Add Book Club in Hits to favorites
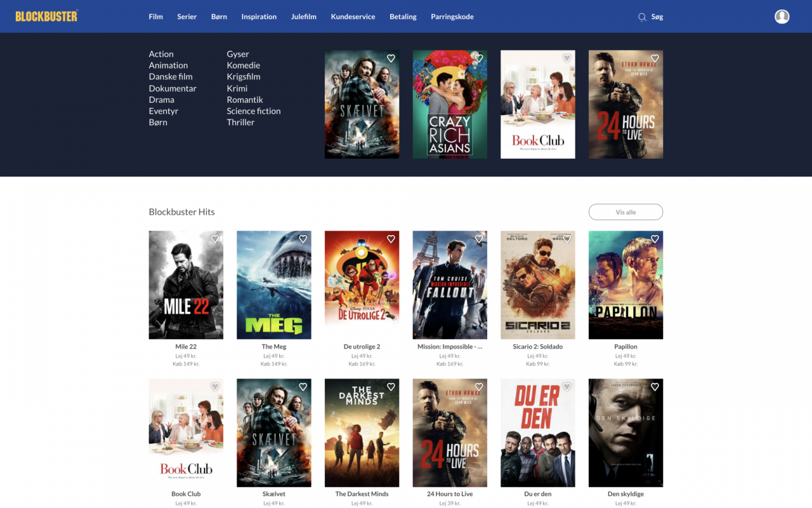This screenshot has height=508, width=812. click(x=215, y=387)
